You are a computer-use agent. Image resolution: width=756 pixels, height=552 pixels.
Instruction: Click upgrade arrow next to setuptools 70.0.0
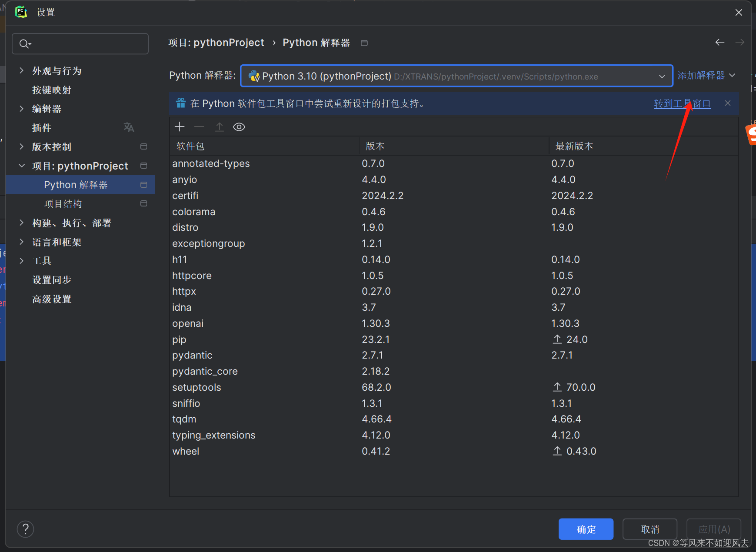[x=557, y=387]
